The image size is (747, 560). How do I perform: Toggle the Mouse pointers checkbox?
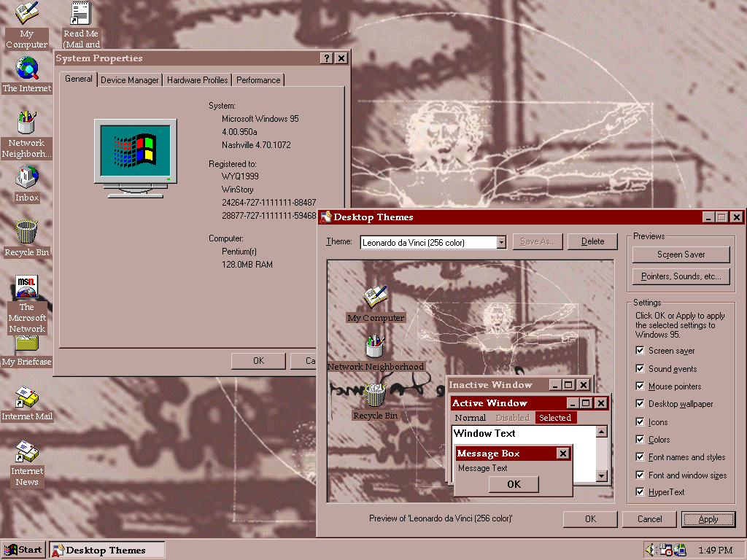(640, 386)
